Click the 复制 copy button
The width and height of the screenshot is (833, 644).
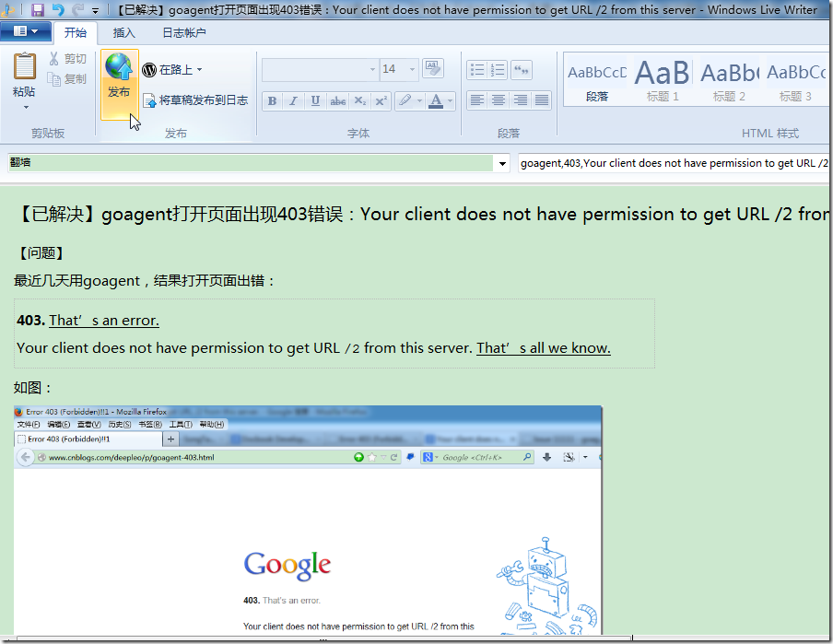67,78
